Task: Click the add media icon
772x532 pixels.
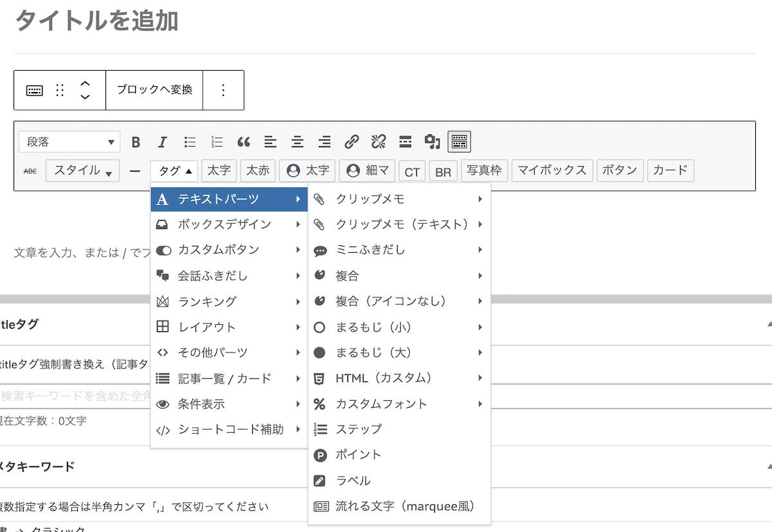Action: pos(432,142)
